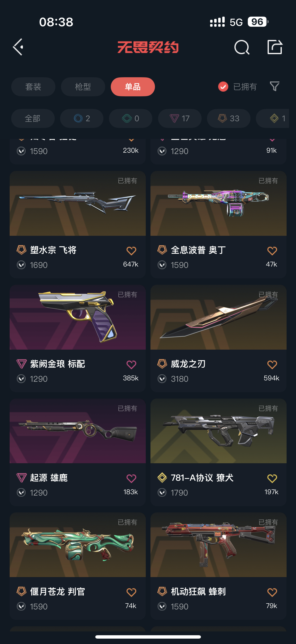The width and height of the screenshot is (296, 644).
Task: Switch to the 套装 tab
Action: point(33,87)
